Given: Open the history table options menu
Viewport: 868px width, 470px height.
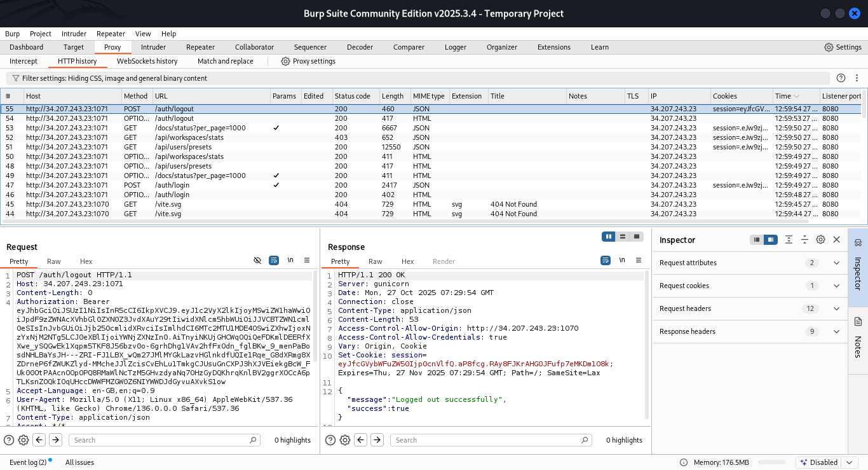Looking at the screenshot, I should click(857, 78).
